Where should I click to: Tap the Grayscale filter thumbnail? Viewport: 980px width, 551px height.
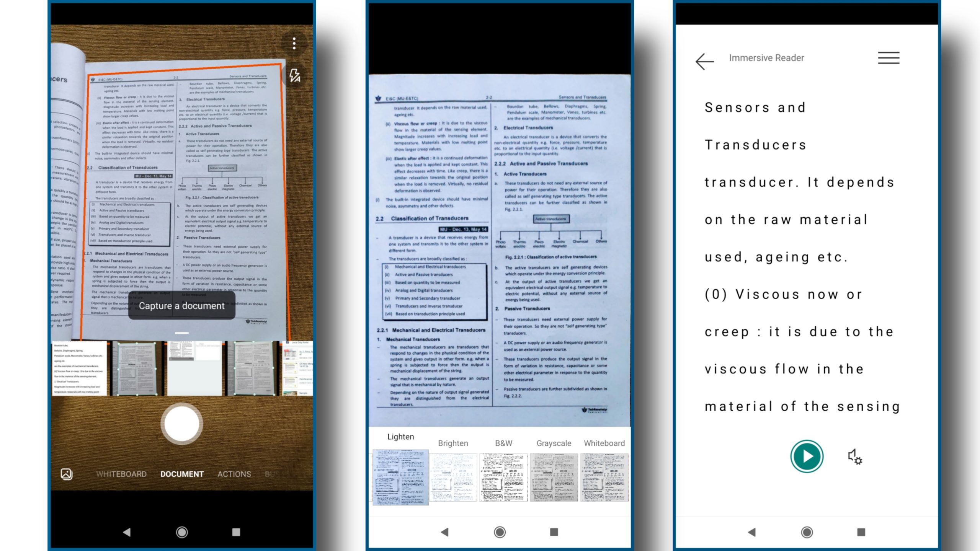point(553,478)
